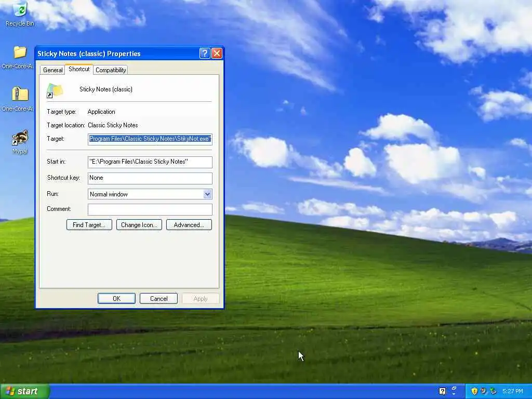This screenshot has height=399, width=532.
Task: Click the Classic Sticky Notes target location value
Action: [113, 125]
